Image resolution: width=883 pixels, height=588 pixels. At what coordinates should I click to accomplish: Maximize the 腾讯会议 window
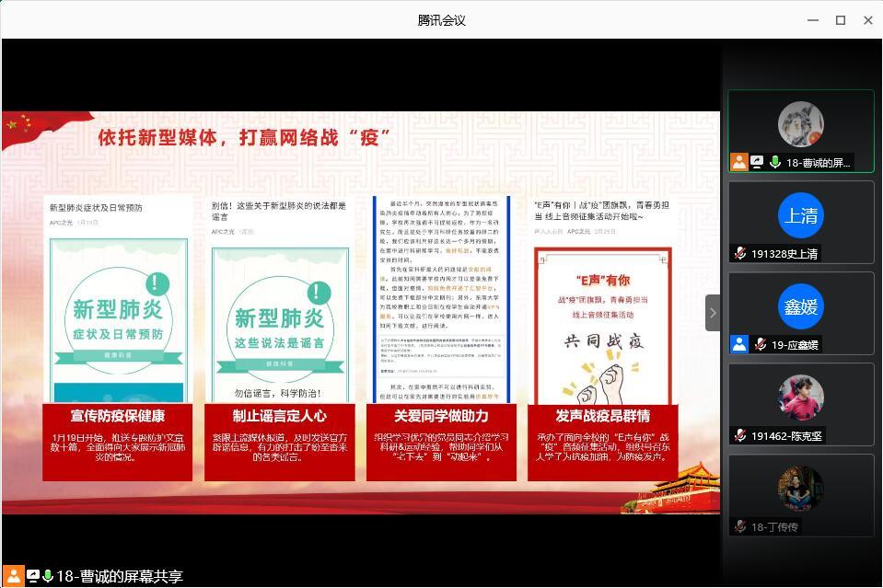pyautogui.click(x=840, y=19)
